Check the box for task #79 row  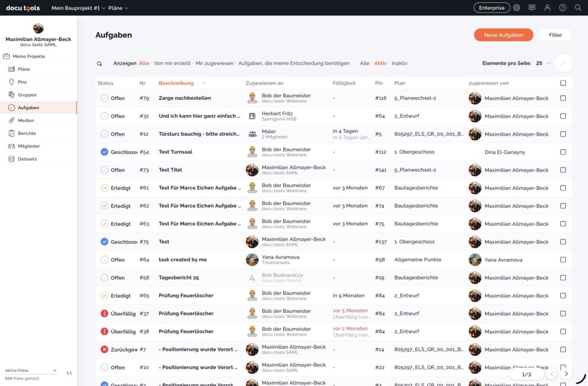pos(563,98)
